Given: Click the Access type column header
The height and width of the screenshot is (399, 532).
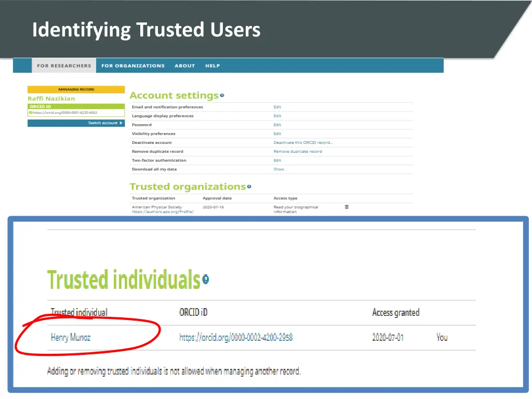Looking at the screenshot, I should pos(285,198).
